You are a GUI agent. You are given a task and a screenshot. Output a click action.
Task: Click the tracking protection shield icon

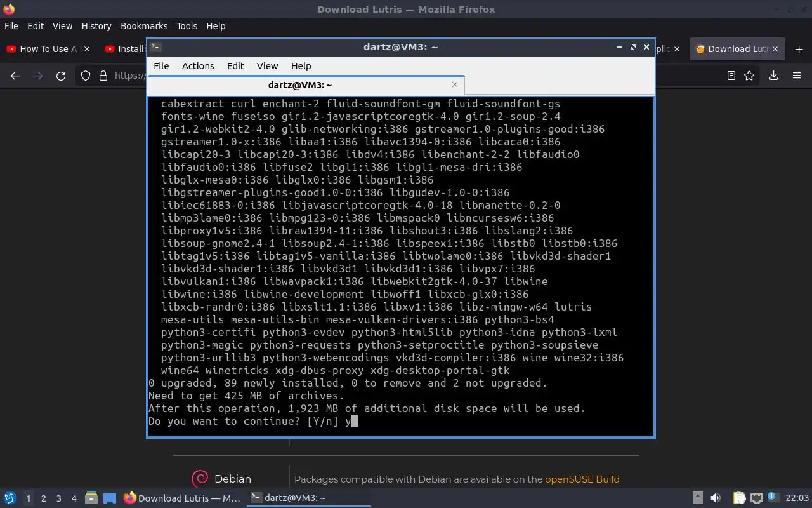coord(86,76)
